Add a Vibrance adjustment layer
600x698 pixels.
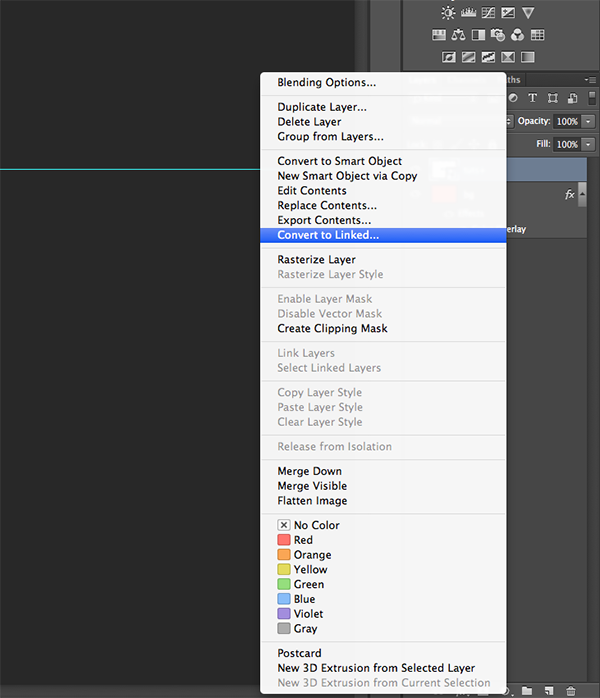point(528,12)
